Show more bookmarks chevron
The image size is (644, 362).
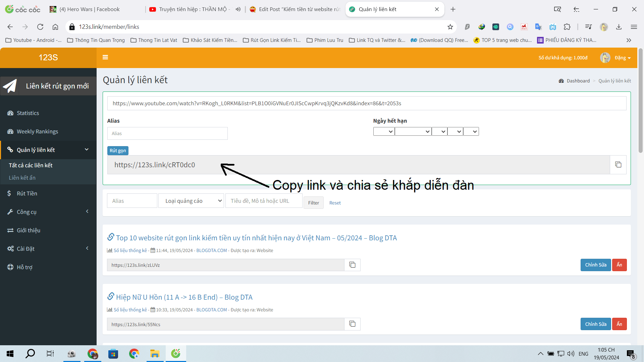pyautogui.click(x=629, y=40)
